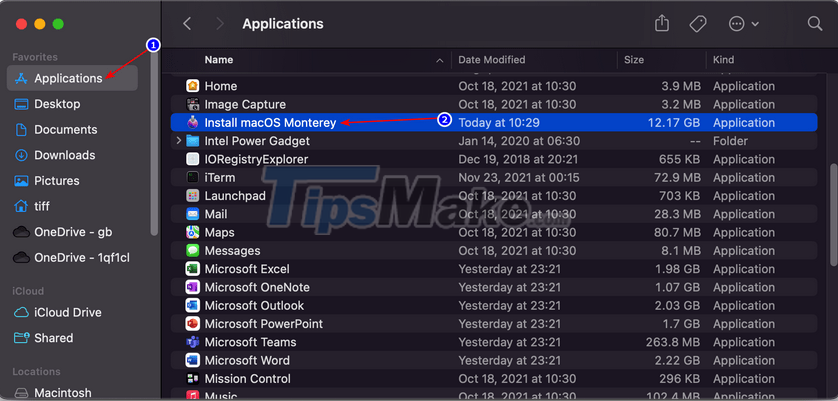Click the Image Capture app icon
Screen dimensions: 838x401
[x=192, y=104]
